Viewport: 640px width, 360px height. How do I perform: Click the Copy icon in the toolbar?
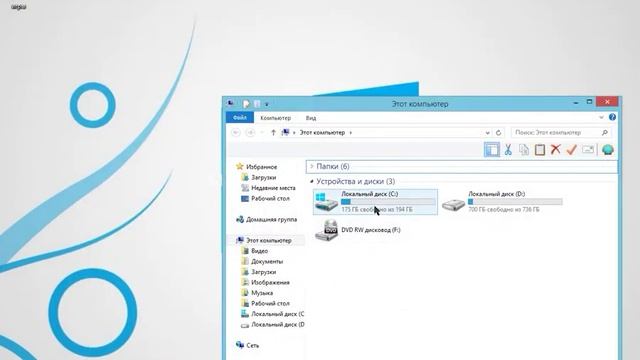(x=524, y=150)
